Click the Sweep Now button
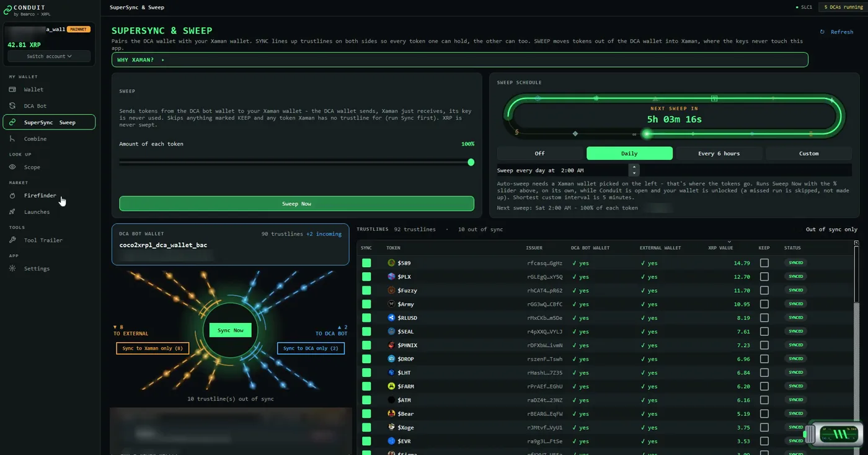Screen dimensions: 868x455 (x=296, y=204)
